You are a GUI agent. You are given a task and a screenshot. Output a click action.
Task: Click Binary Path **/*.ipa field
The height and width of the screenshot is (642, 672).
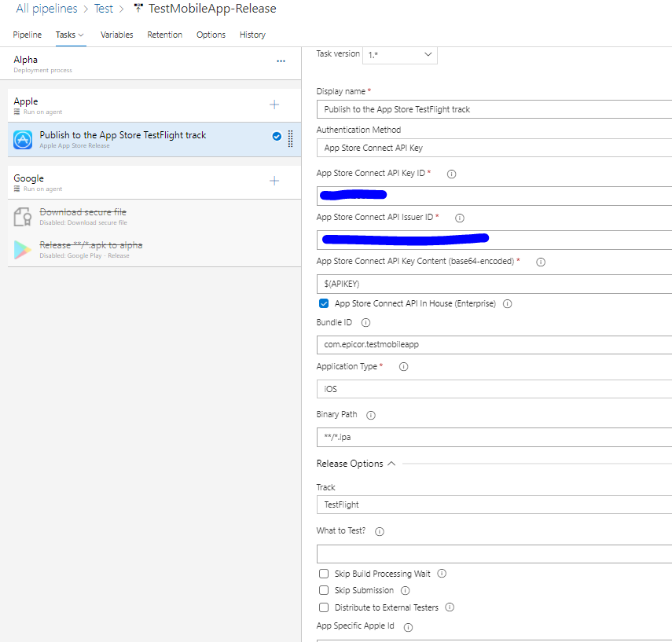[494, 437]
